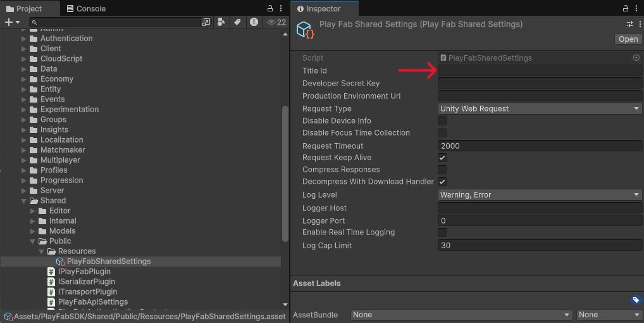Expand the Models folder

click(32, 231)
